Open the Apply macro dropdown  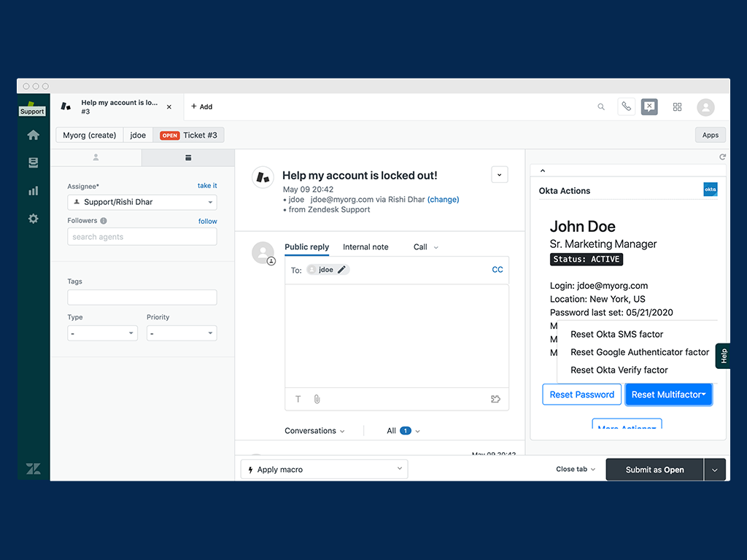coord(325,469)
